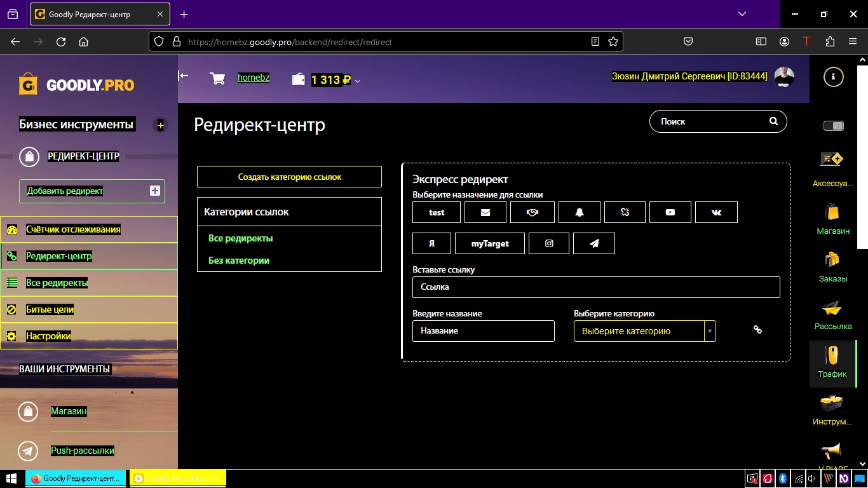
Task: Open Firefox Pocket save icon
Action: (x=688, y=41)
